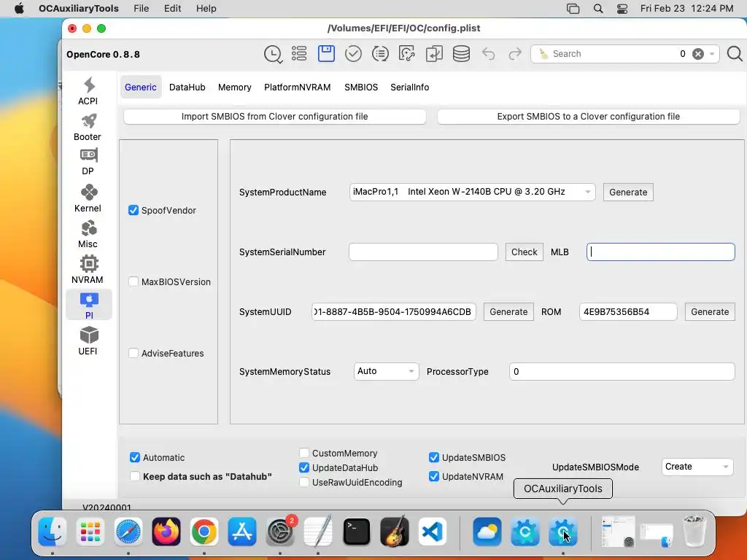
Task: Open the SystemMemoryStatus Auto dropdown
Action: [x=386, y=371]
